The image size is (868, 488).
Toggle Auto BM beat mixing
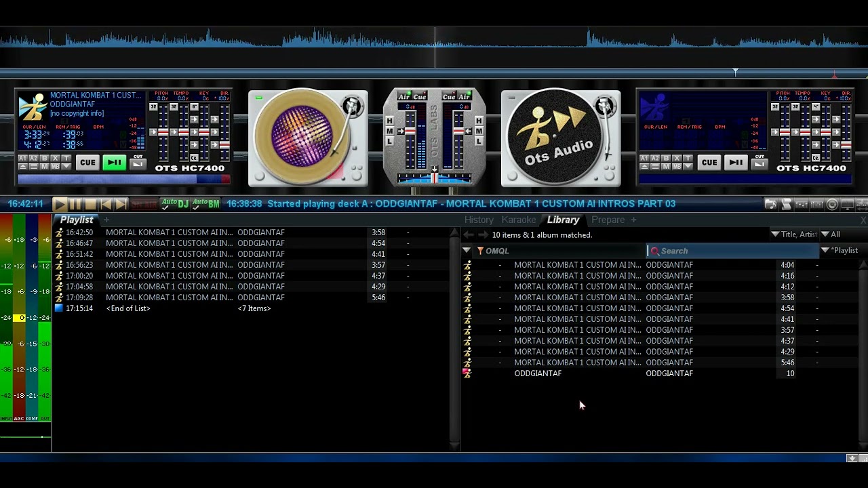coord(205,204)
